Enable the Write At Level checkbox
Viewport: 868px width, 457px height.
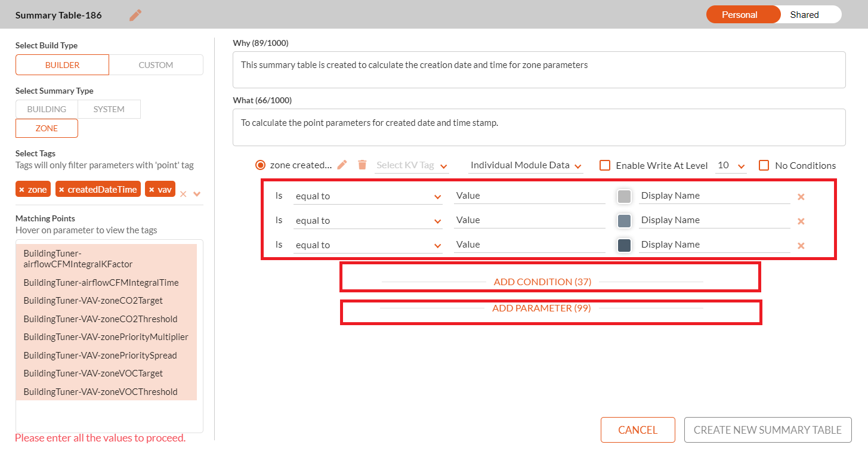coord(605,165)
